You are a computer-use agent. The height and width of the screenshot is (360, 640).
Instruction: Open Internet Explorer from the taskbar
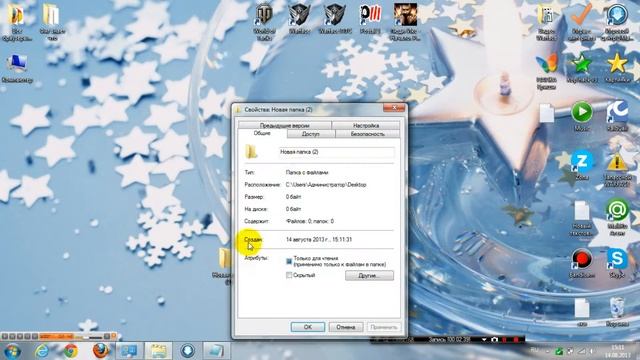point(42,351)
